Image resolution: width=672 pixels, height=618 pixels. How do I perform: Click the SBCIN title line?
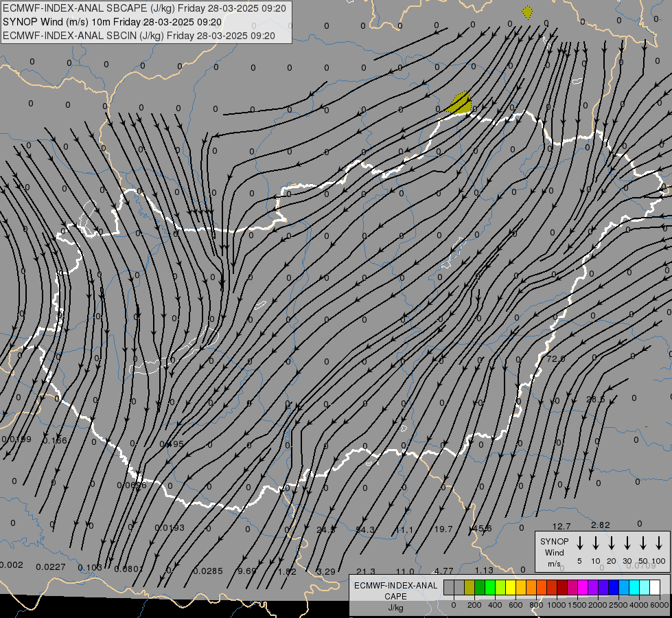[x=139, y=36]
